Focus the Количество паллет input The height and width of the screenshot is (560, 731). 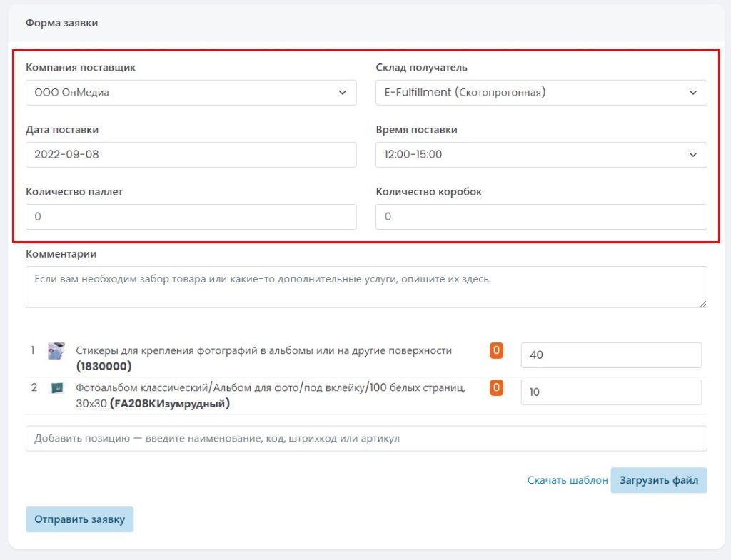(x=191, y=217)
